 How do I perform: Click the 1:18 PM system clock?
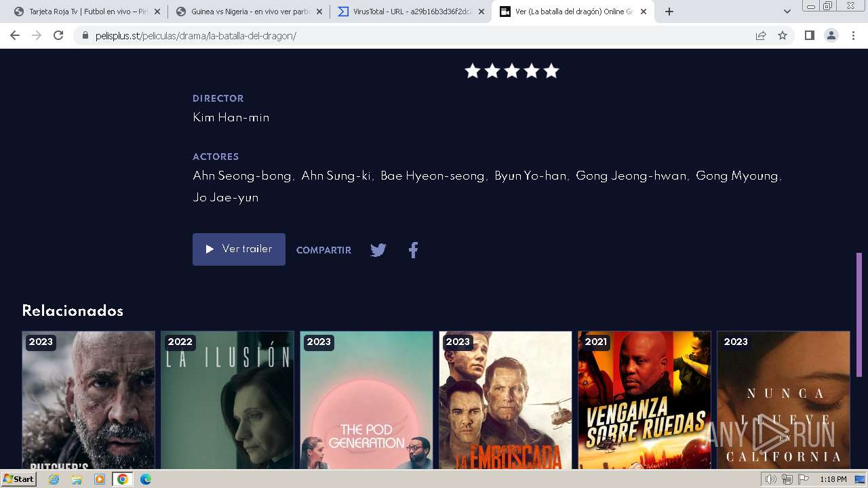[x=833, y=479]
